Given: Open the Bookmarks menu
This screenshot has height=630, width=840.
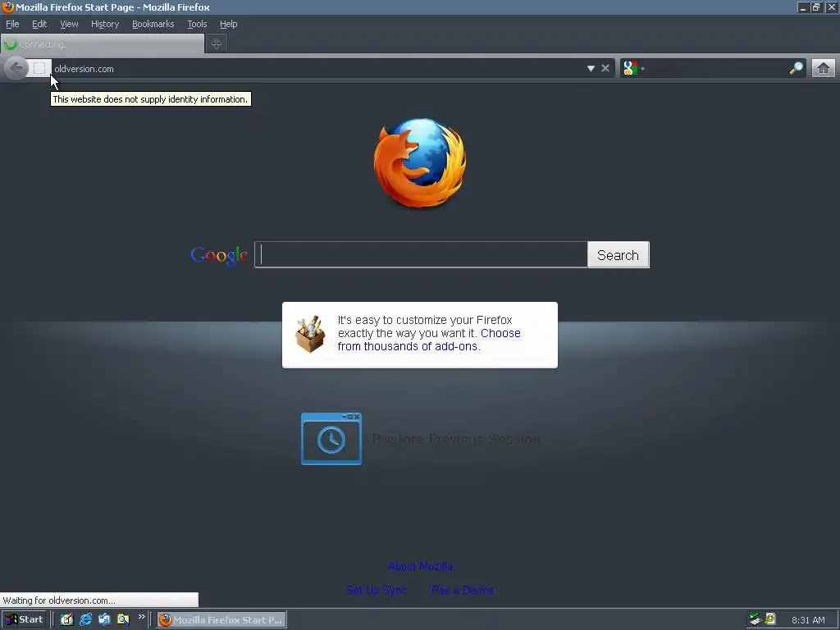Looking at the screenshot, I should [153, 24].
